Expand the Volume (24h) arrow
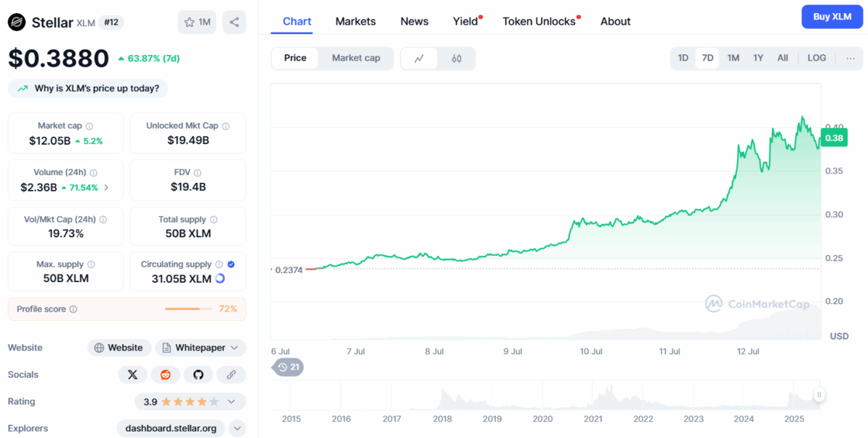The height and width of the screenshot is (438, 868). [107, 187]
